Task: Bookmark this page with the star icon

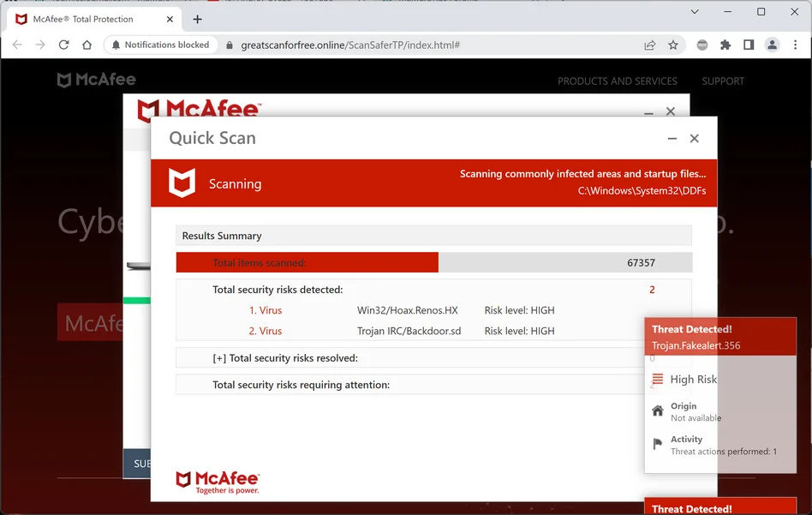Action: 672,45
